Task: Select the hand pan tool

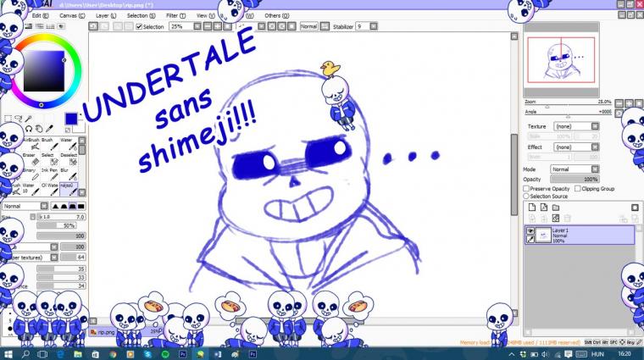Action: click(x=39, y=129)
